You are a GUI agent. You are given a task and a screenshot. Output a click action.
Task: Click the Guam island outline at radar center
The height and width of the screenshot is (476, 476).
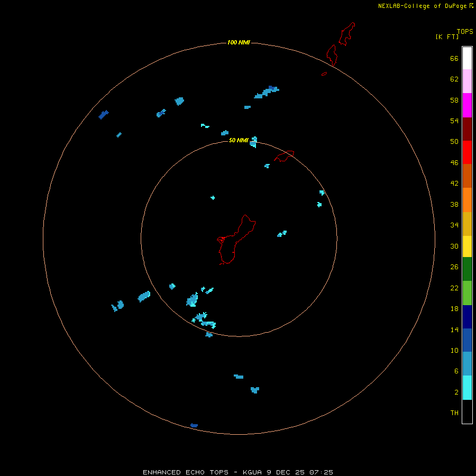click(236, 240)
